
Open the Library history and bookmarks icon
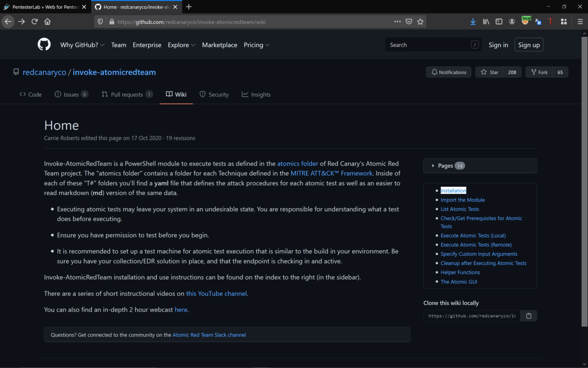[x=486, y=22]
